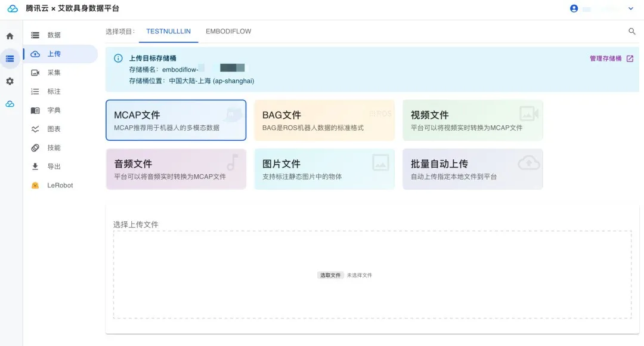Select the 上传 menu item

click(x=60, y=54)
